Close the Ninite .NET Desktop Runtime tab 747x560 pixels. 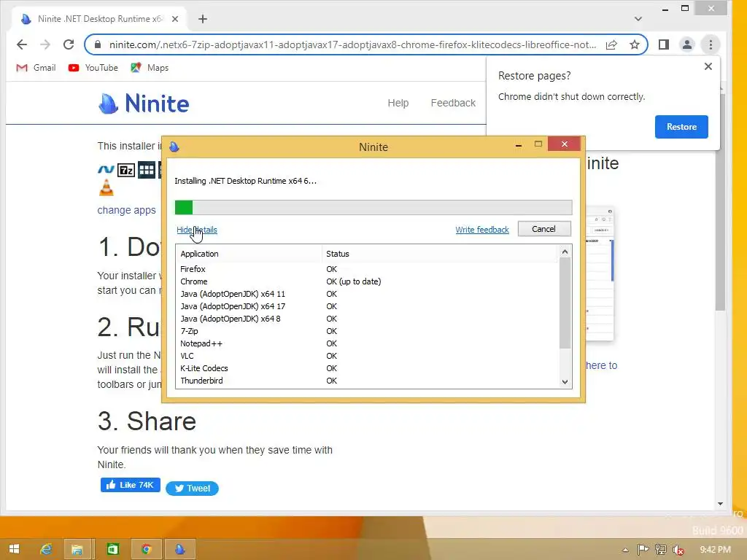(175, 19)
